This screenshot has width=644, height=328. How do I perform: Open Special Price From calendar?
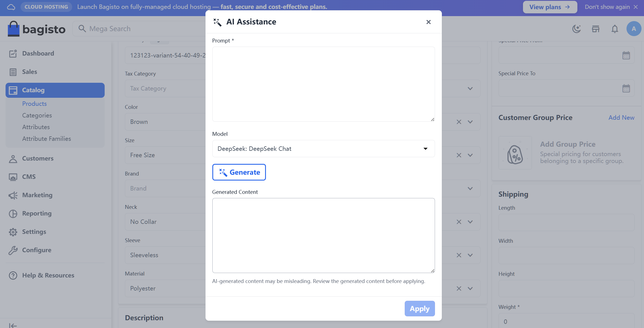point(626,55)
